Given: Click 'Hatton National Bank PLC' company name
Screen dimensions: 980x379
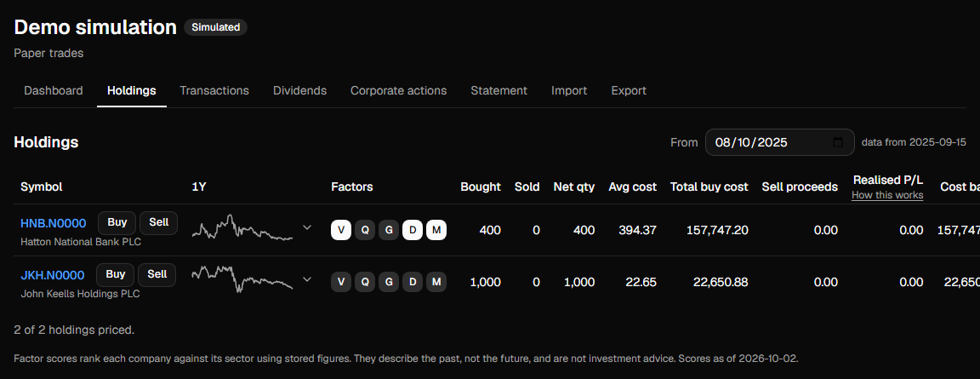Looking at the screenshot, I should (82, 241).
